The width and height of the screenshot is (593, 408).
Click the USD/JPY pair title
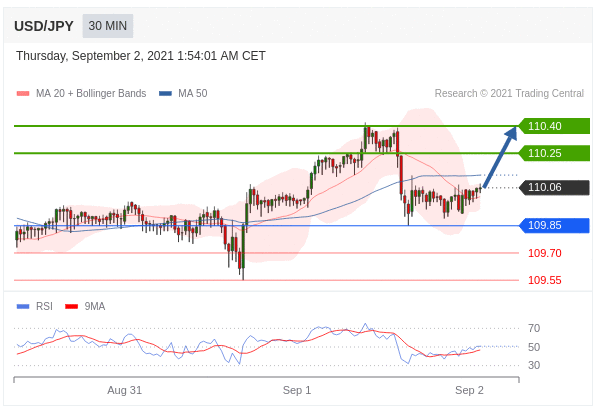[x=44, y=26]
